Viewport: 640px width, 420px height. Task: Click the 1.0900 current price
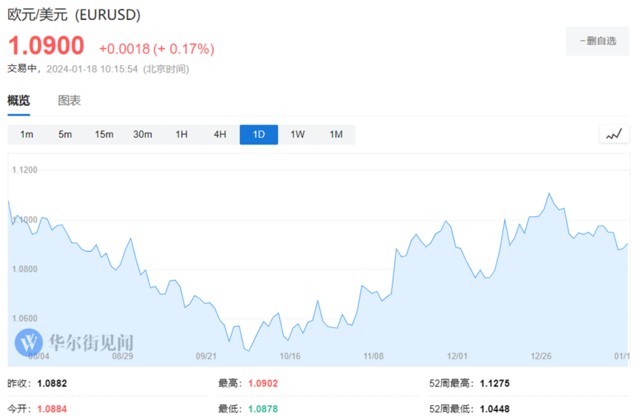click(x=46, y=47)
